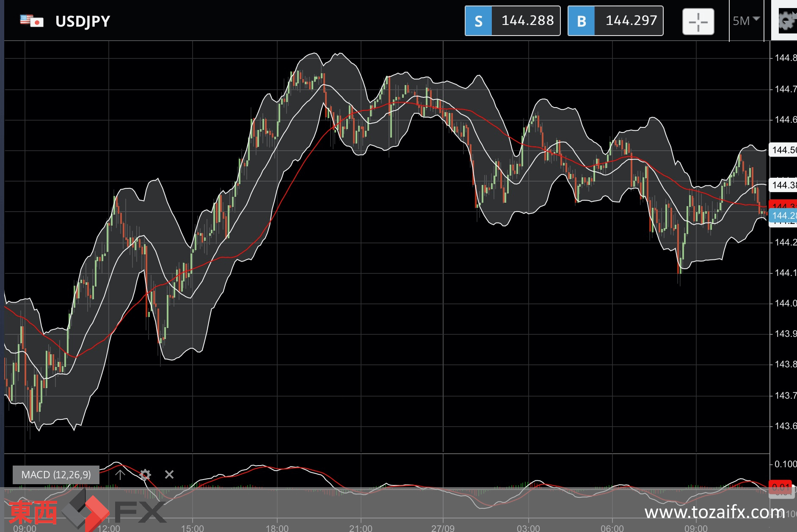797x532 pixels.
Task: Open MACD indicator settings gear
Action: point(145,474)
